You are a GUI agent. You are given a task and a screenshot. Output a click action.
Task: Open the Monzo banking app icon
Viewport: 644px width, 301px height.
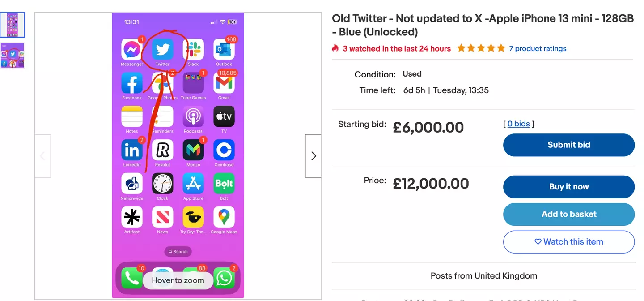tap(193, 151)
